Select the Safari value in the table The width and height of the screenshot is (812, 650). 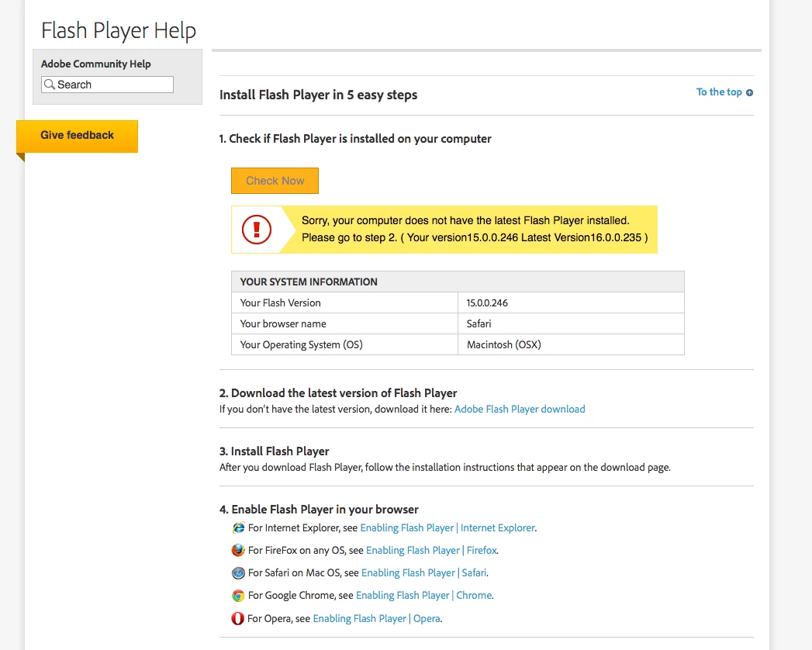pyautogui.click(x=479, y=323)
